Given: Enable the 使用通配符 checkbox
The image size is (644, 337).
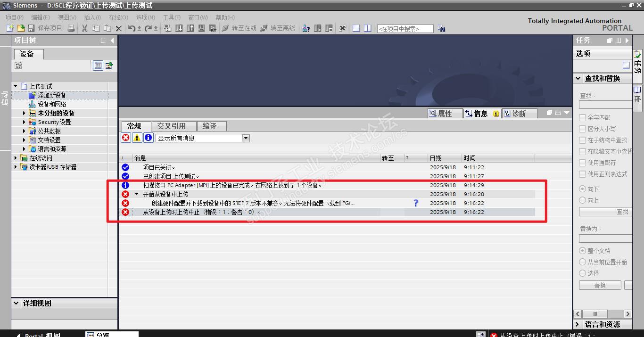Looking at the screenshot, I should pyautogui.click(x=583, y=163).
